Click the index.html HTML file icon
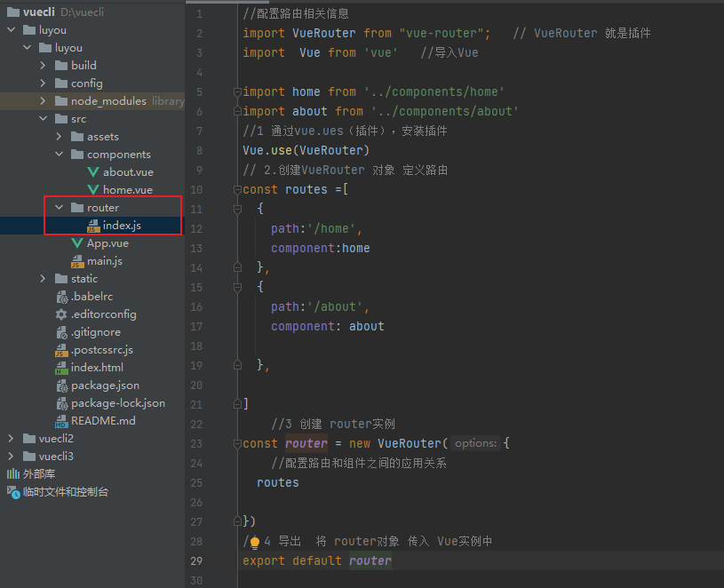Screen dimensions: 724x588 (61, 368)
